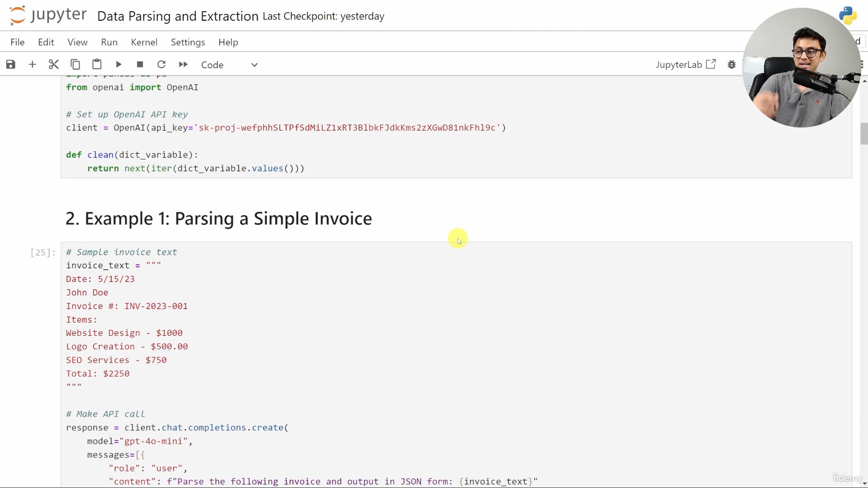This screenshot has width=868, height=488.
Task: Click the Logo Creation - $500.00 line
Action: click(127, 347)
